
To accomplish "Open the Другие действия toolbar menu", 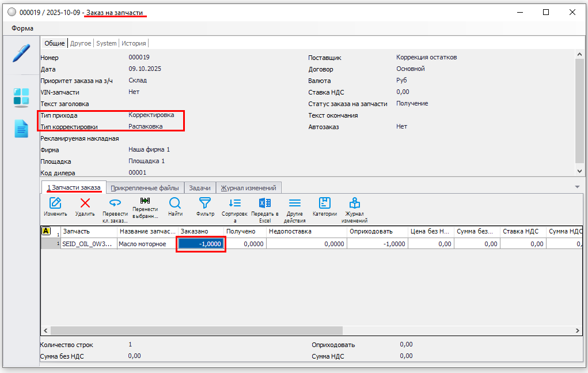I will (x=295, y=203).
